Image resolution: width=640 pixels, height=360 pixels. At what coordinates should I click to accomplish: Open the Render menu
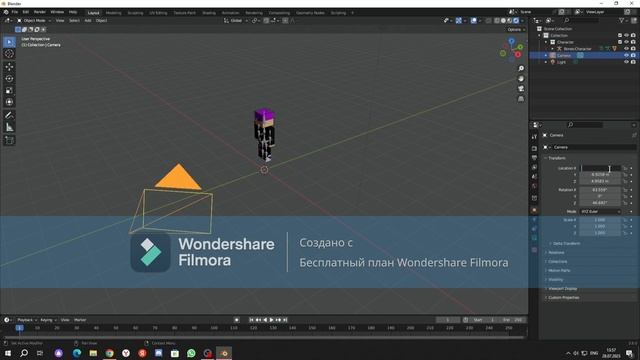click(x=40, y=12)
